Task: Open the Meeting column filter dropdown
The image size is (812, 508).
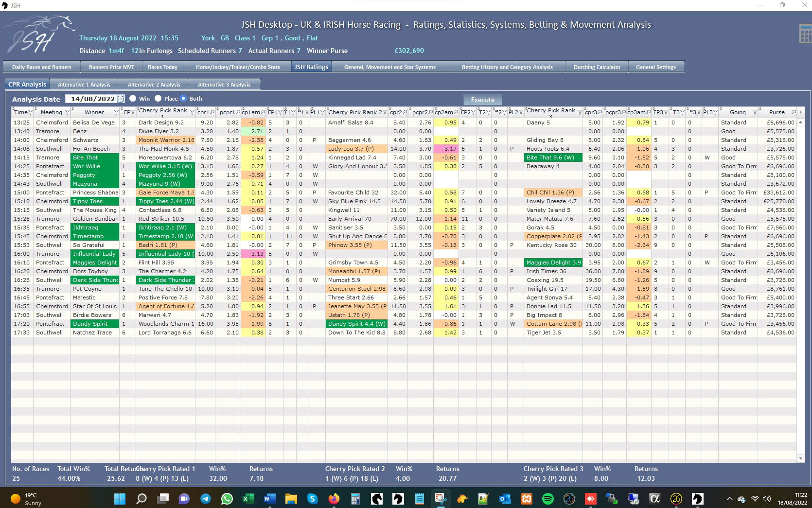Action: (67, 112)
